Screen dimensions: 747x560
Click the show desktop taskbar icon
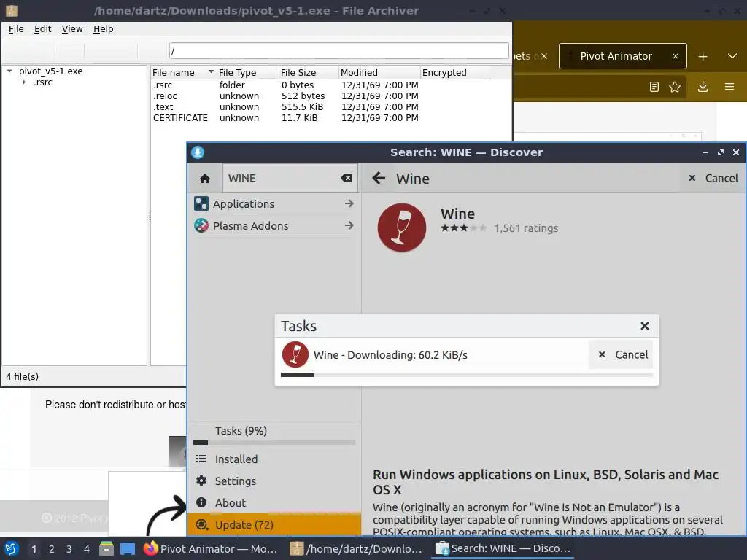pyautogui.click(x=127, y=549)
